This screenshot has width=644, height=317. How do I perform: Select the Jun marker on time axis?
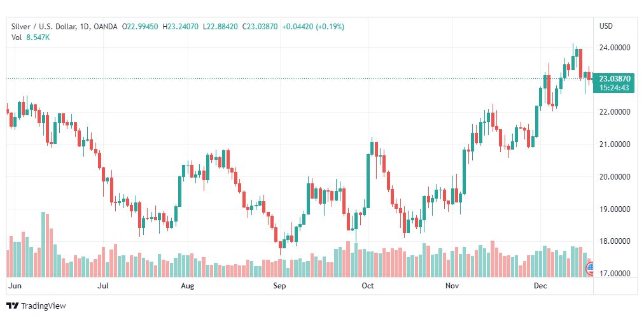14,286
